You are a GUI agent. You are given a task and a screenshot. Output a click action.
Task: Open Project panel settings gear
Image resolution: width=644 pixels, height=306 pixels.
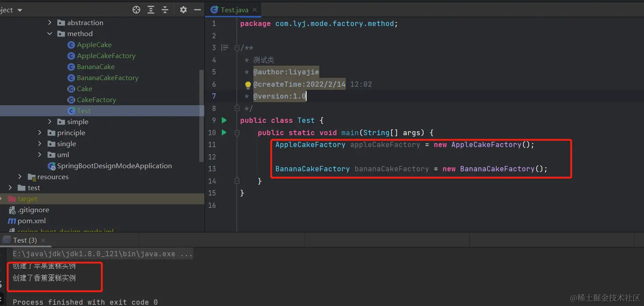[183, 10]
